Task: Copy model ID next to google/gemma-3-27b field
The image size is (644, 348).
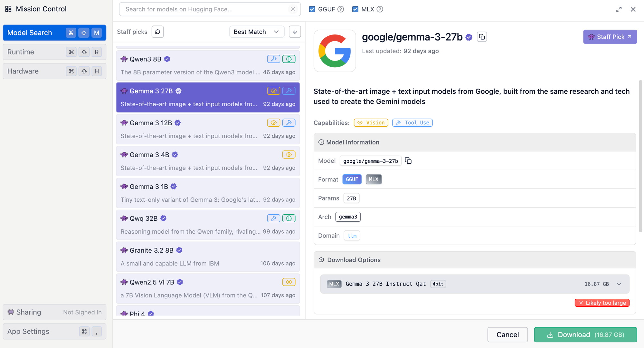Action: 408,160
